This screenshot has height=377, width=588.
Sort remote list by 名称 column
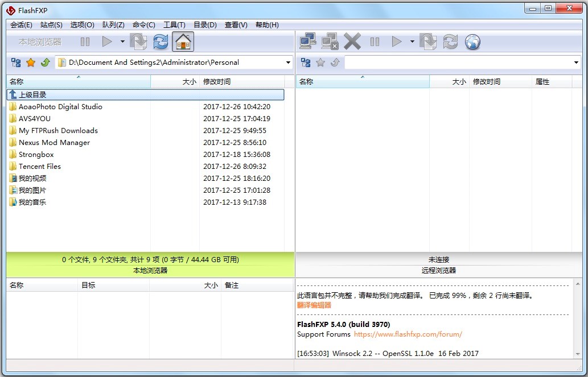click(x=363, y=82)
